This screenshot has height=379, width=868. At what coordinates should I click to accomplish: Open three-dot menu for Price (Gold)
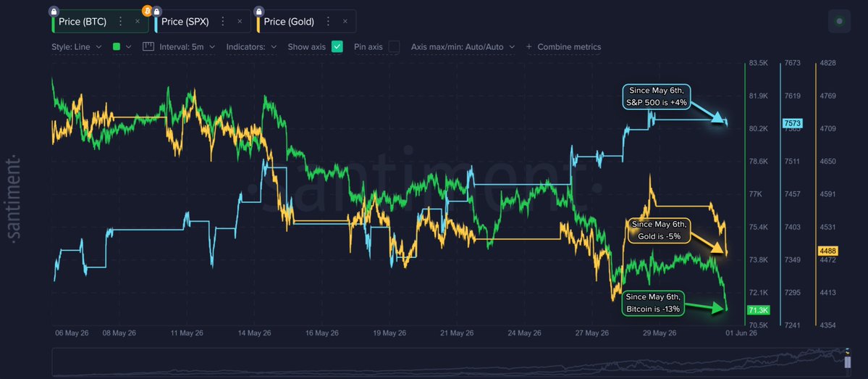tap(328, 22)
